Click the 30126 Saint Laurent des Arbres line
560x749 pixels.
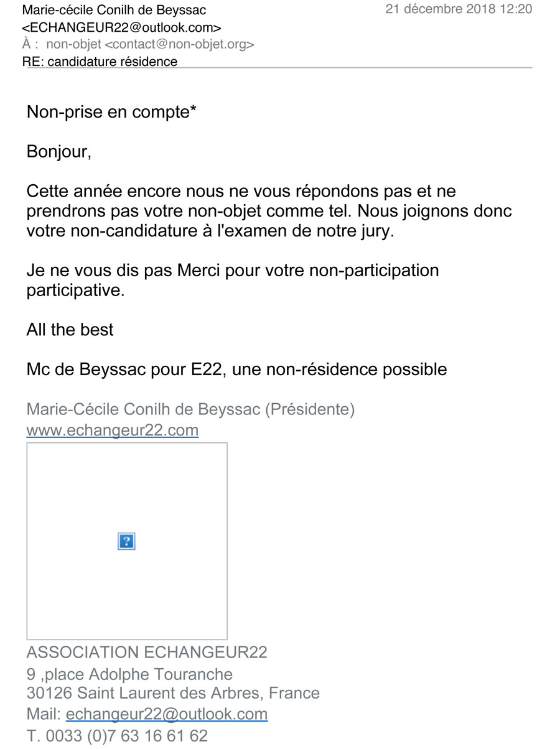click(x=173, y=693)
